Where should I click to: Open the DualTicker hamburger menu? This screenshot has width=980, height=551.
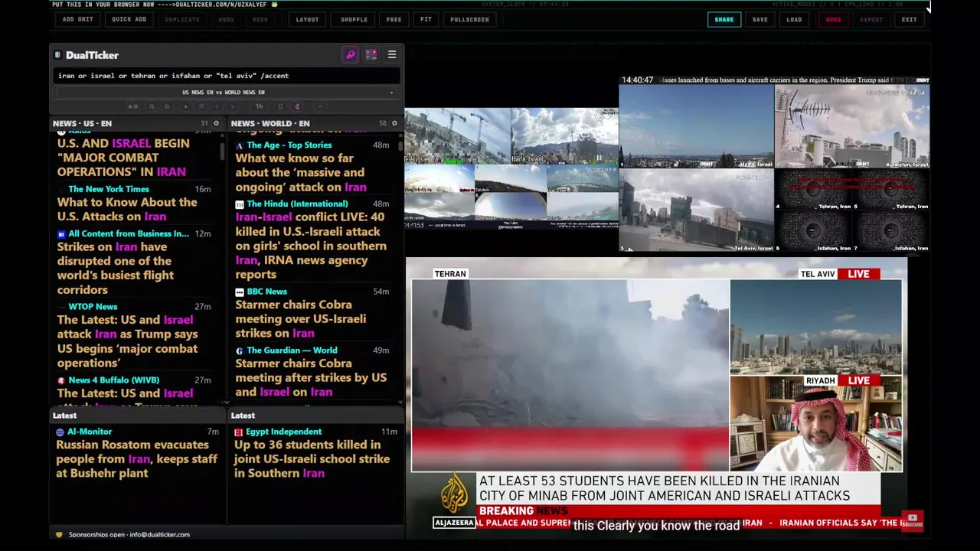(392, 55)
